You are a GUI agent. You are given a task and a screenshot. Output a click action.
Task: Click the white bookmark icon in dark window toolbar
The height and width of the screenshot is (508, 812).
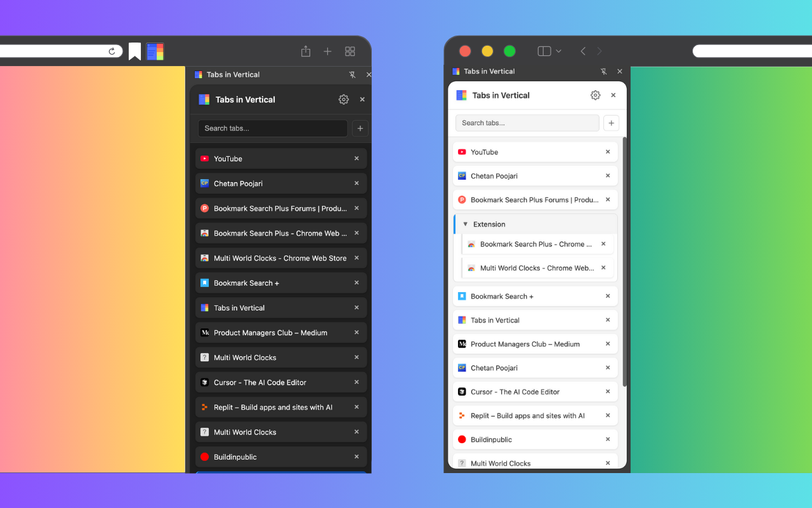(x=134, y=51)
